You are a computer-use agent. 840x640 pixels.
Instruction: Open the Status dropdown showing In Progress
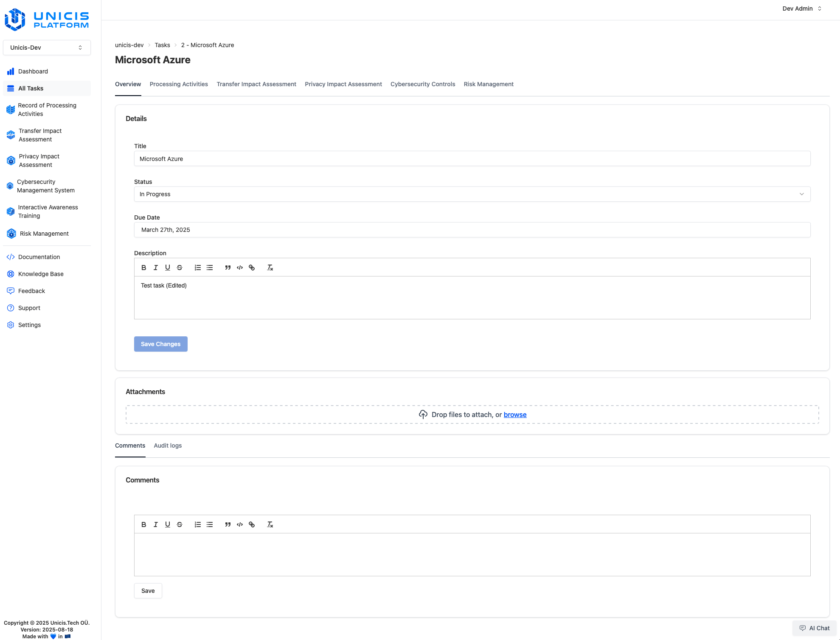(472, 194)
